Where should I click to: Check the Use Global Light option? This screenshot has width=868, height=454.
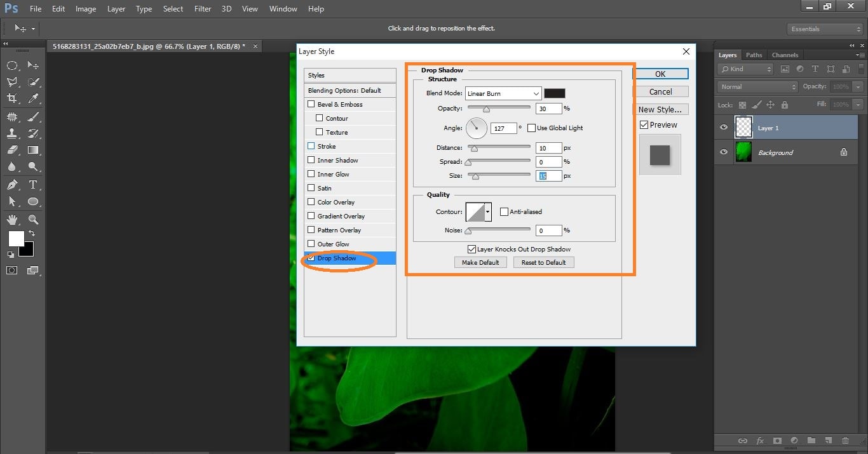pyautogui.click(x=531, y=128)
